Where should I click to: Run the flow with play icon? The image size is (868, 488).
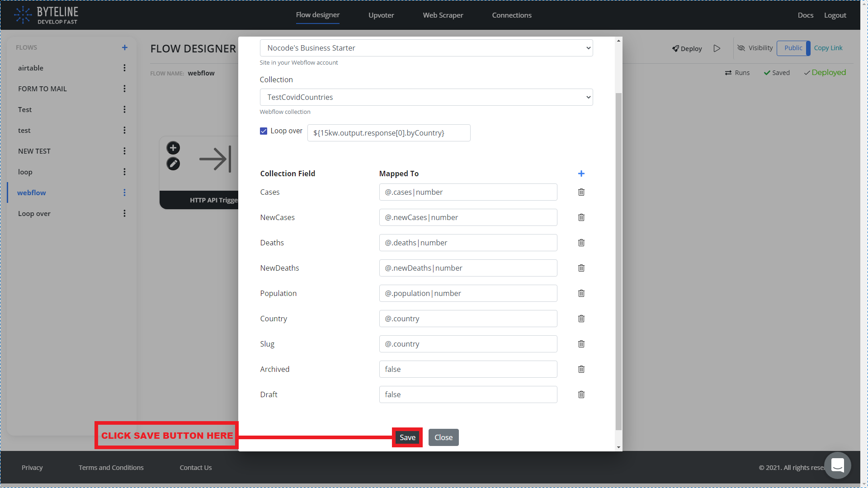click(717, 48)
